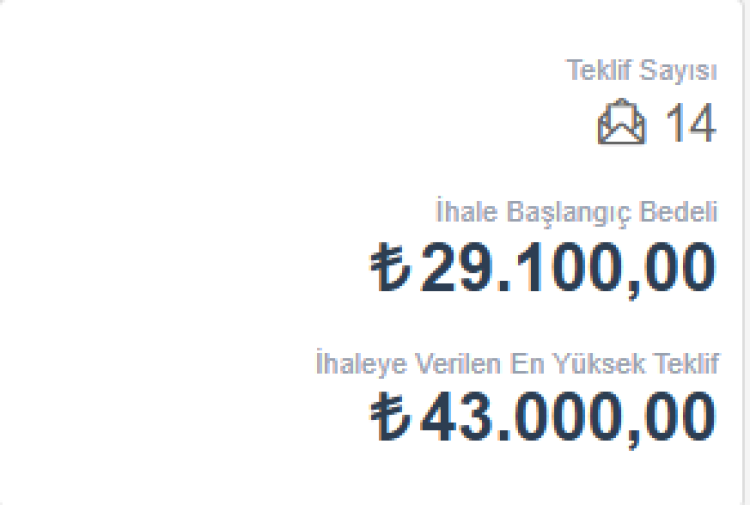The height and width of the screenshot is (505, 750).
Task: Click the word İhaleye in the bottom label
Action: tap(349, 362)
